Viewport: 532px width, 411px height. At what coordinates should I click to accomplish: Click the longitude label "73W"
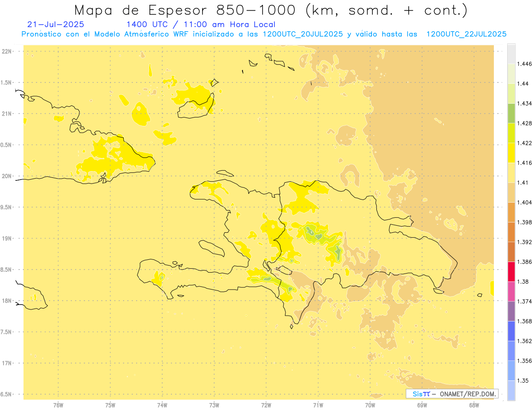pyautogui.click(x=214, y=405)
